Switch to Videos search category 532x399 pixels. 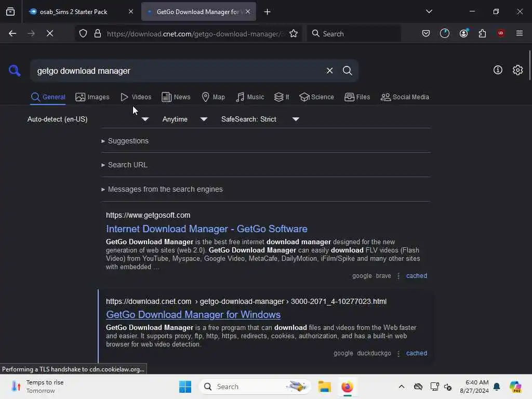(x=136, y=97)
